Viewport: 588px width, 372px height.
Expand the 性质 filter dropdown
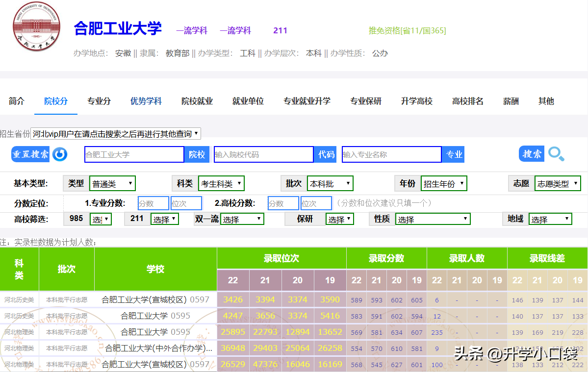point(433,219)
